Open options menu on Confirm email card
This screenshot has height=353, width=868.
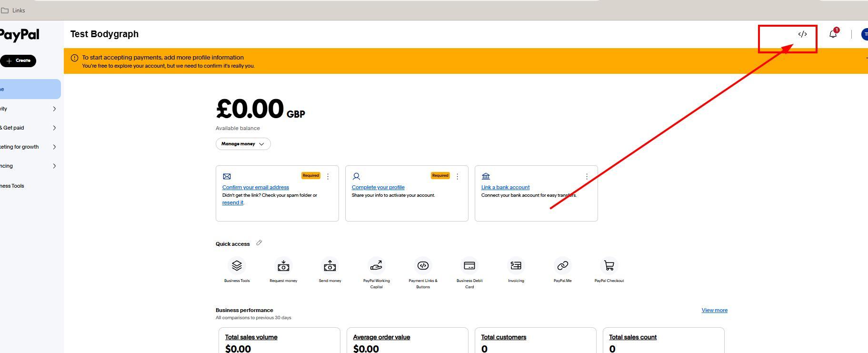pos(328,177)
